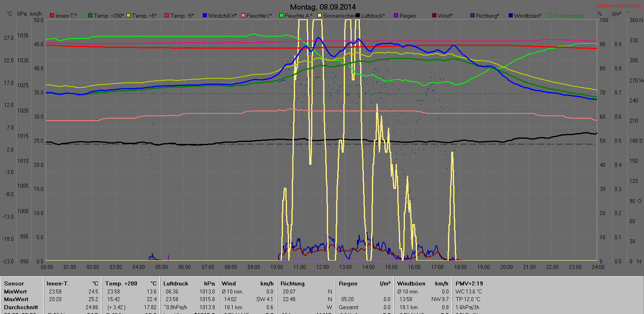Click the red Innen-T. legend square
This screenshot has width=644, height=314.
52,16
